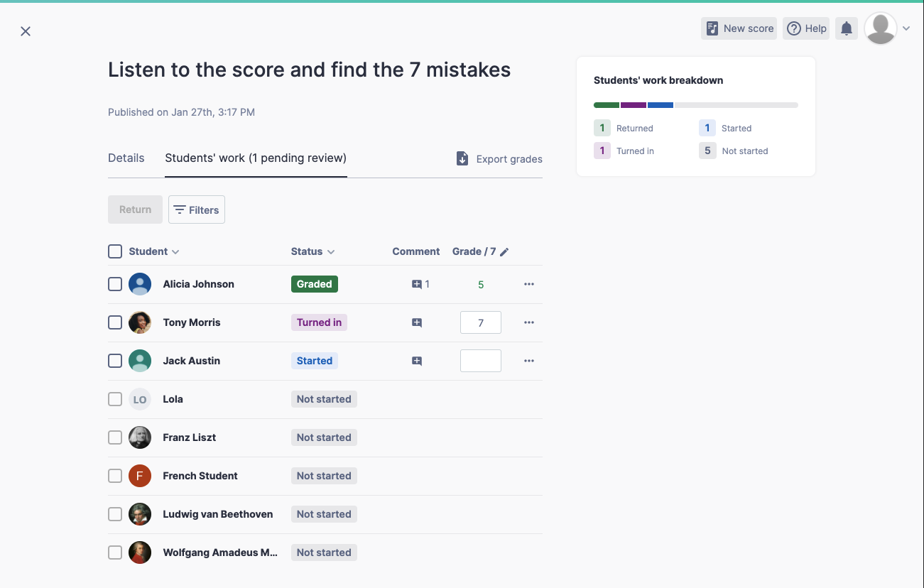Sort by the Student column header

(x=153, y=251)
